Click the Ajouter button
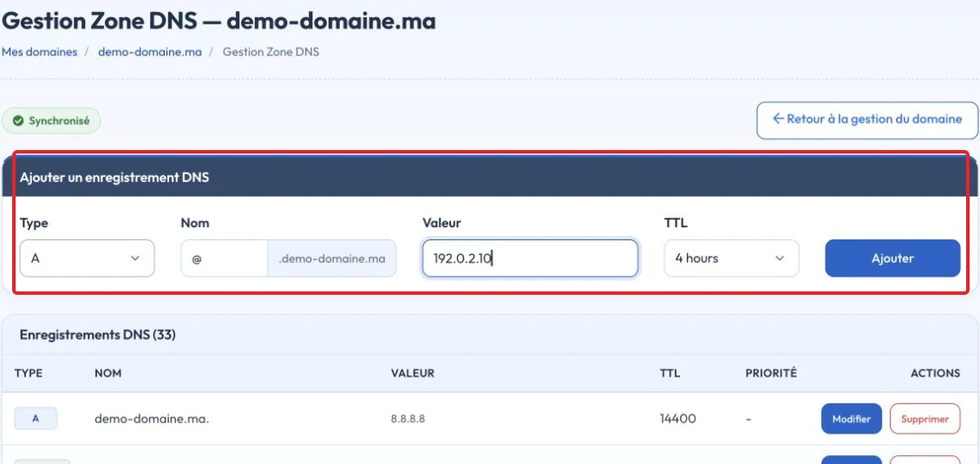This screenshot has width=980, height=464. point(892,258)
